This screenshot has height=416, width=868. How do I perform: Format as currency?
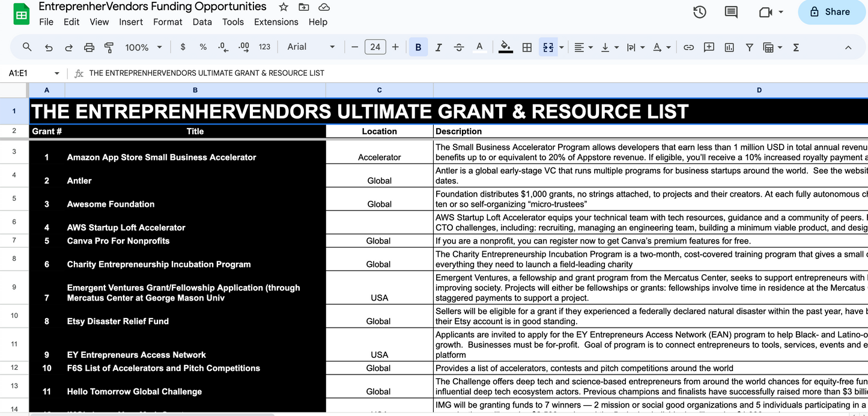coord(183,47)
